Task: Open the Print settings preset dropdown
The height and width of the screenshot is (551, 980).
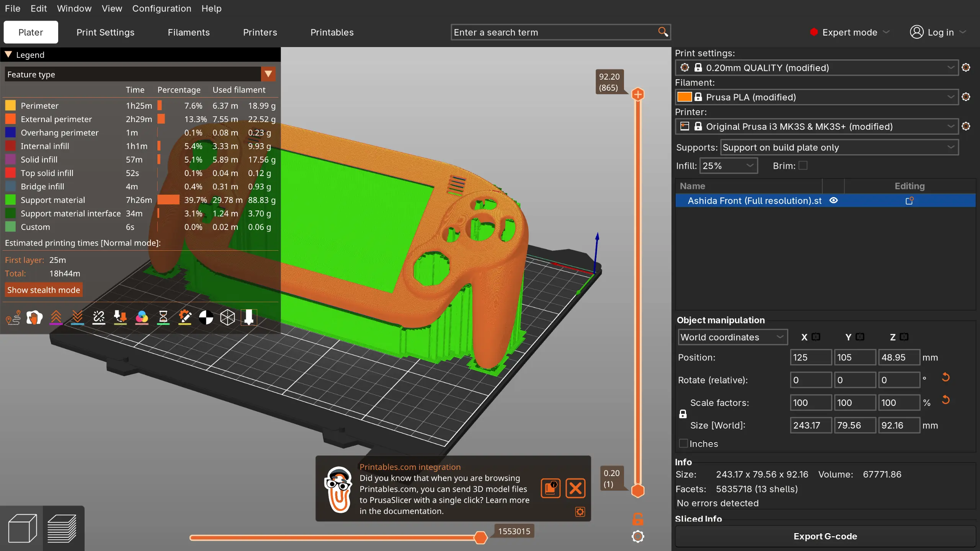Action: coord(817,68)
